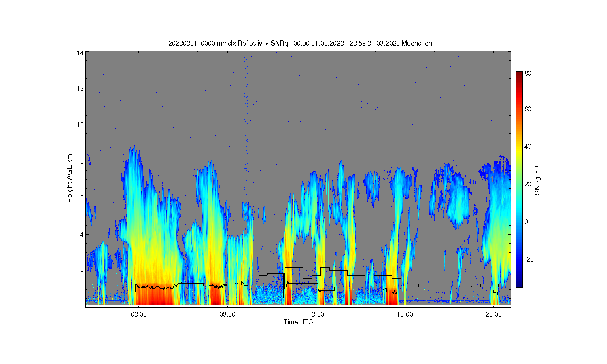Click the colorbar value 0
This screenshot has width=607, height=364.
[526, 222]
